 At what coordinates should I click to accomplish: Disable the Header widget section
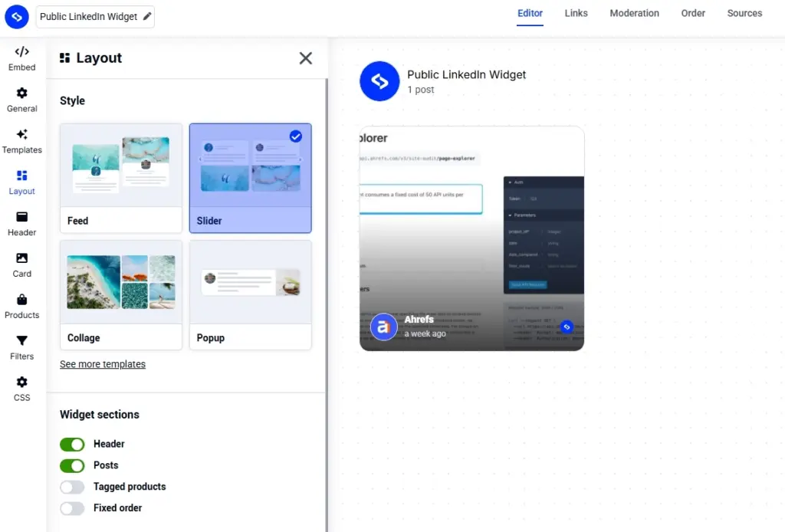(72, 444)
